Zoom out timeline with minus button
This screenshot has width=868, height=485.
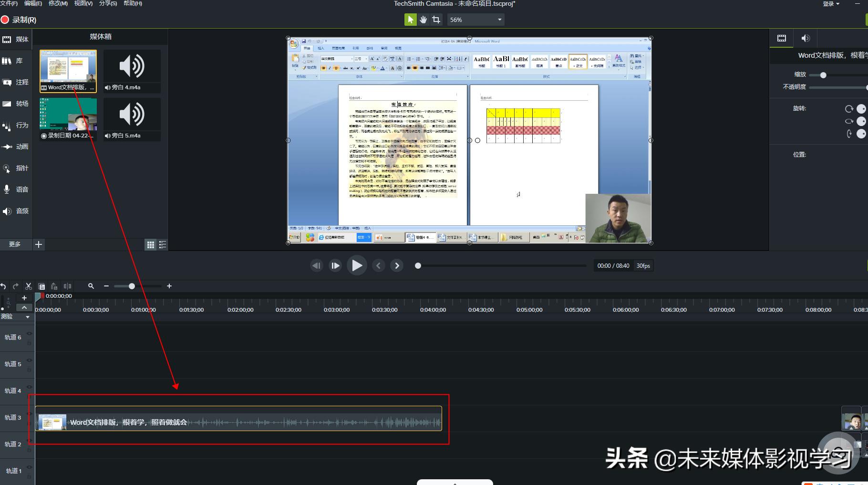pyautogui.click(x=106, y=286)
